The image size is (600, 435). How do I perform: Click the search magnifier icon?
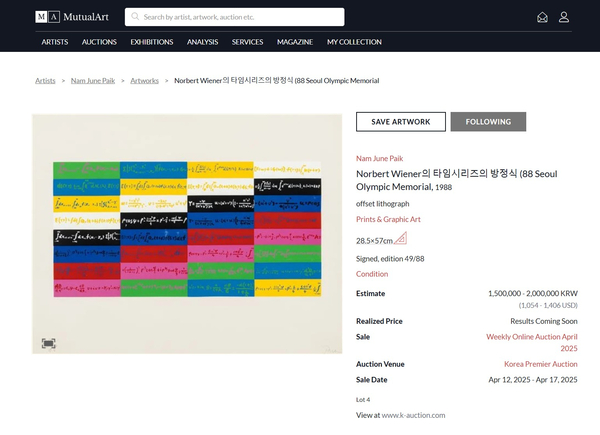pyautogui.click(x=134, y=17)
